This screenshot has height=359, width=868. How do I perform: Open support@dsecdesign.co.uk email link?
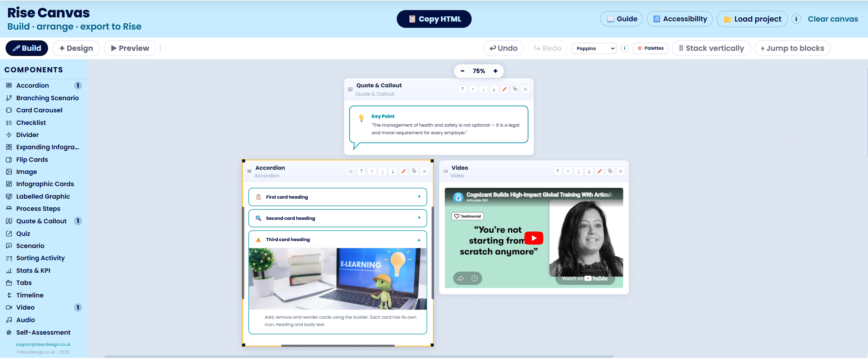(x=43, y=345)
